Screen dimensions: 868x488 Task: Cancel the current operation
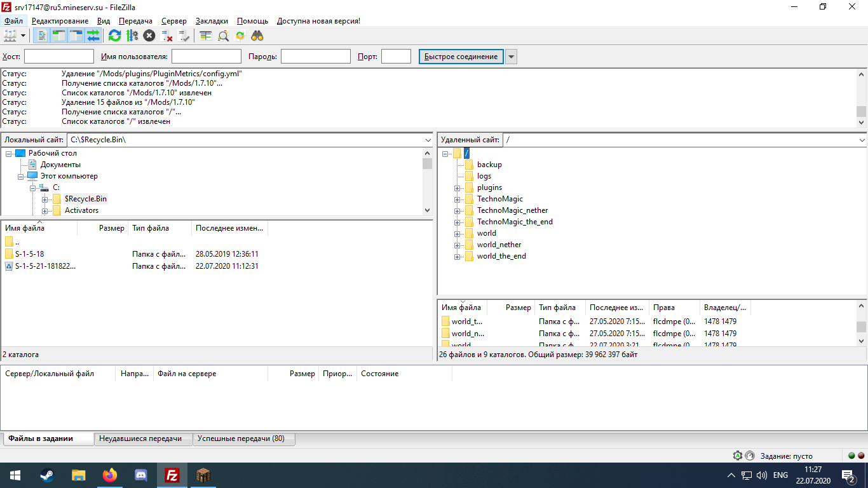149,36
